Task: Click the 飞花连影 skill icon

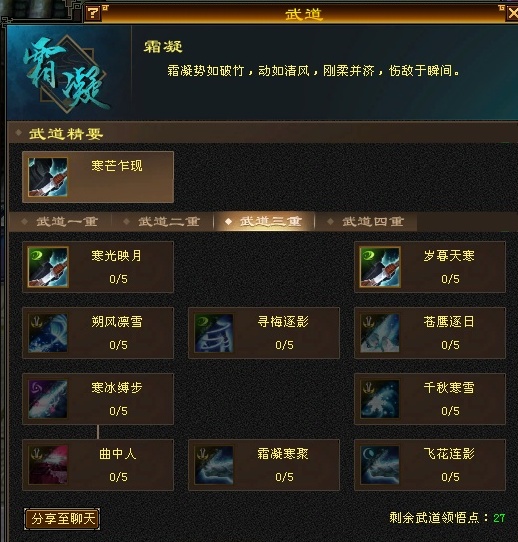Action: 380,465
